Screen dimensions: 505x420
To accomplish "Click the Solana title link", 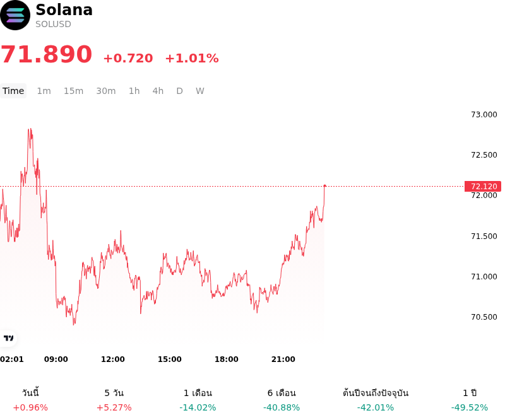I will click(64, 9).
